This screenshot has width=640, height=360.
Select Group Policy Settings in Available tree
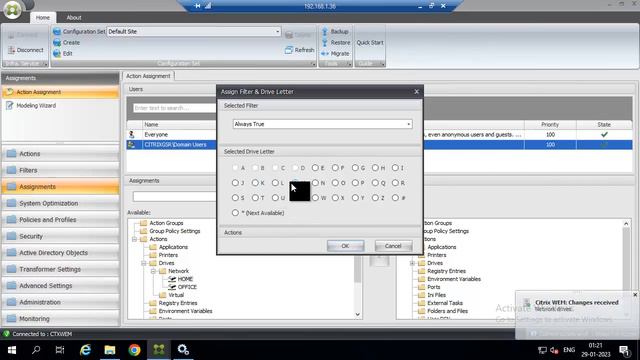click(x=175, y=231)
